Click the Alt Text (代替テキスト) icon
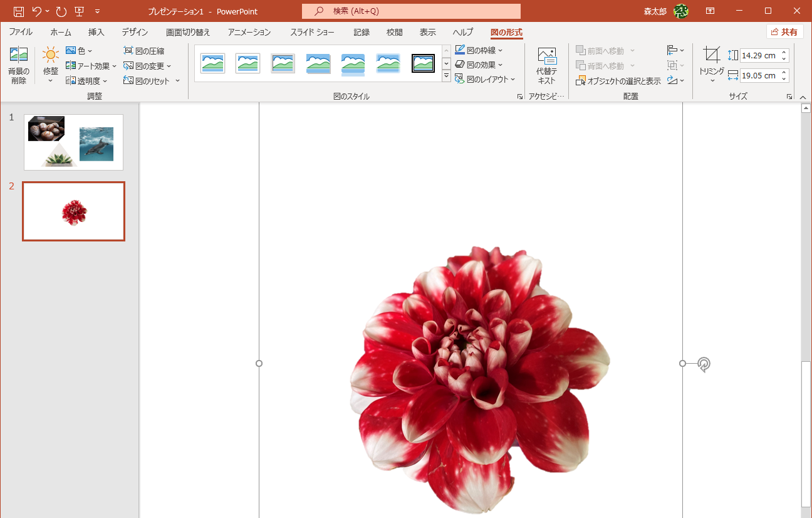 click(546, 56)
